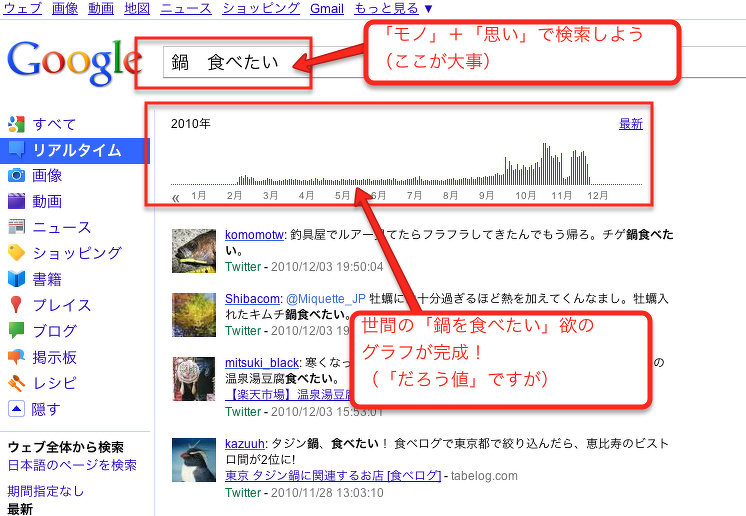Open ウェブ in the top navigation
The image size is (746, 516).
pos(22,8)
